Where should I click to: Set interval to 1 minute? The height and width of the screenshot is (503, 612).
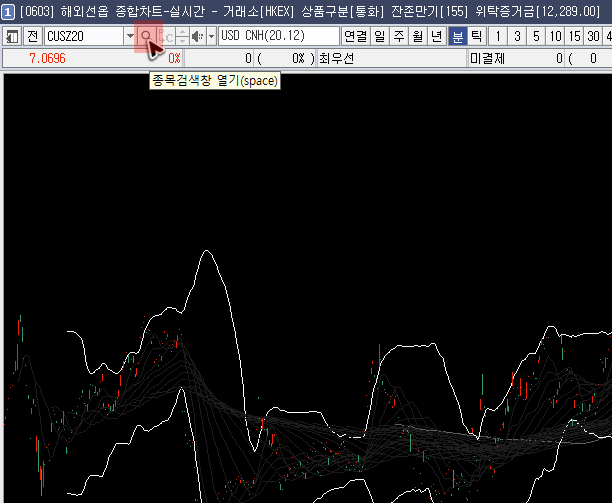pyautogui.click(x=498, y=37)
